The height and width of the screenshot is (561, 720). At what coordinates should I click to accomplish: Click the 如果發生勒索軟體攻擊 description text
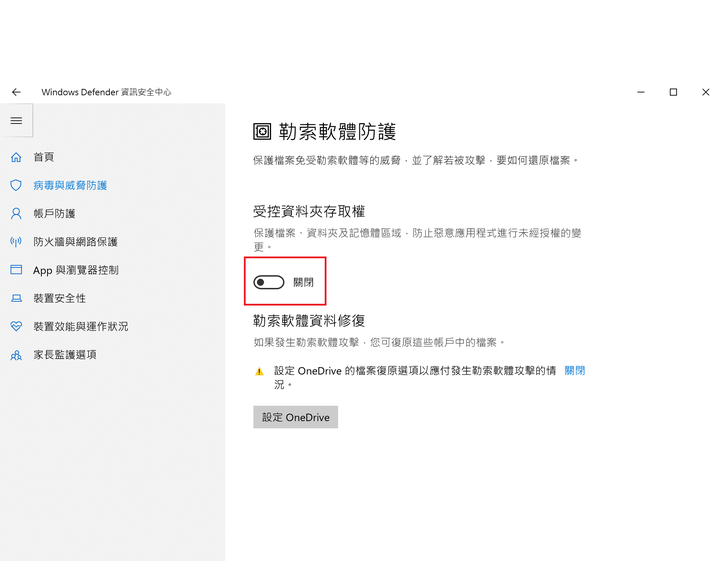[x=379, y=342]
